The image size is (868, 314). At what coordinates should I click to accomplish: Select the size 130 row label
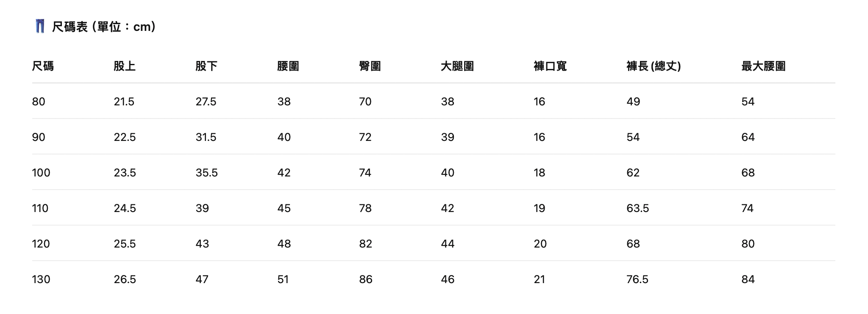[x=41, y=279]
